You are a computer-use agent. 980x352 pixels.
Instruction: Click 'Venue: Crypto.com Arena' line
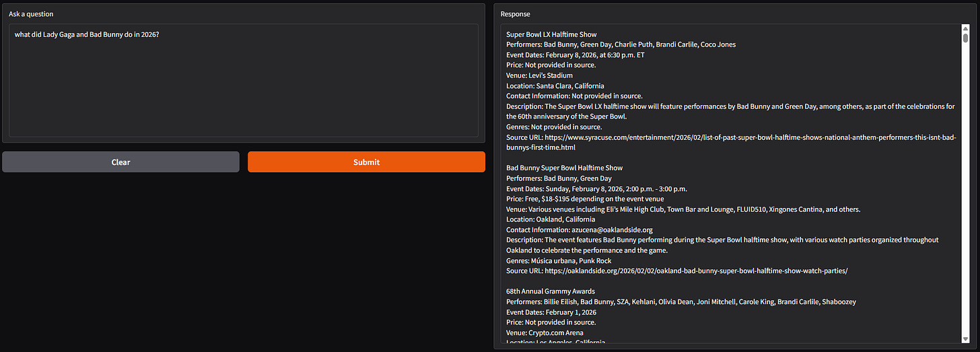[x=545, y=332]
